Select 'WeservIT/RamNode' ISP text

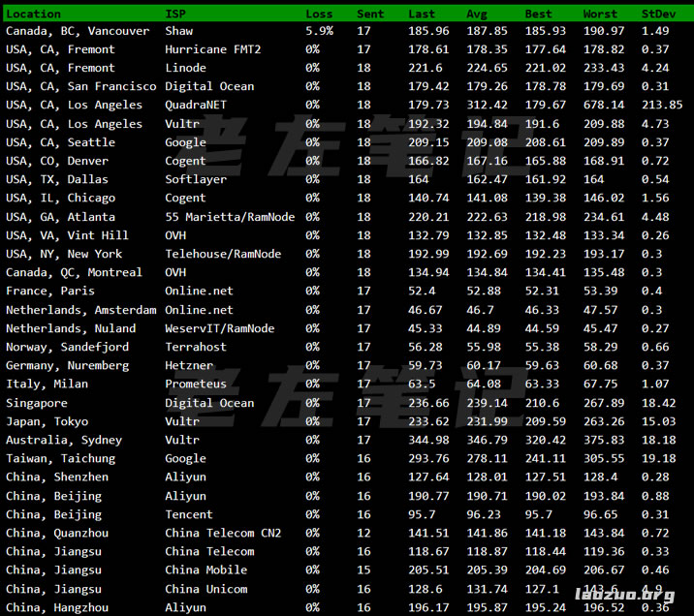tap(219, 328)
